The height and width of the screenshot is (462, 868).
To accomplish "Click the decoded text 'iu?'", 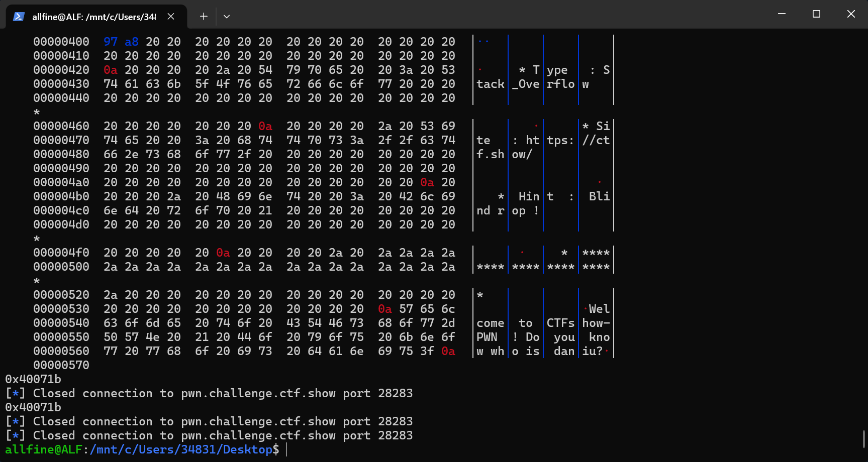I will 593,351.
